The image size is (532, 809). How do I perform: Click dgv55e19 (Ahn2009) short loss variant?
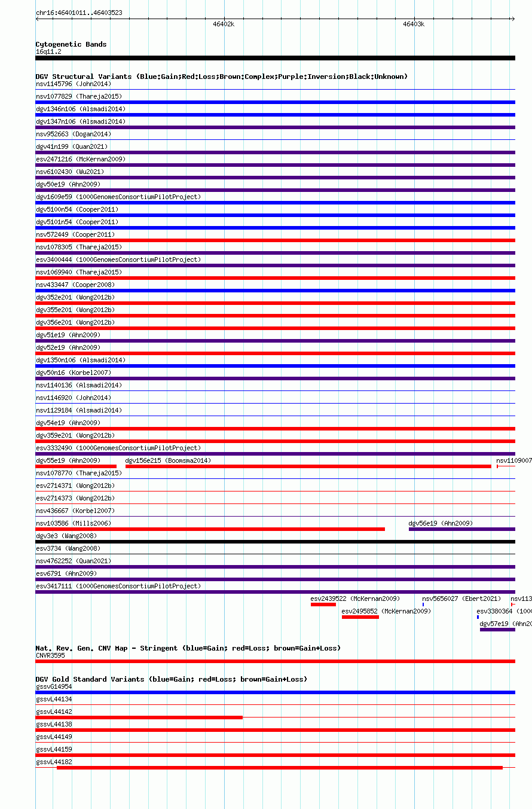(76, 466)
